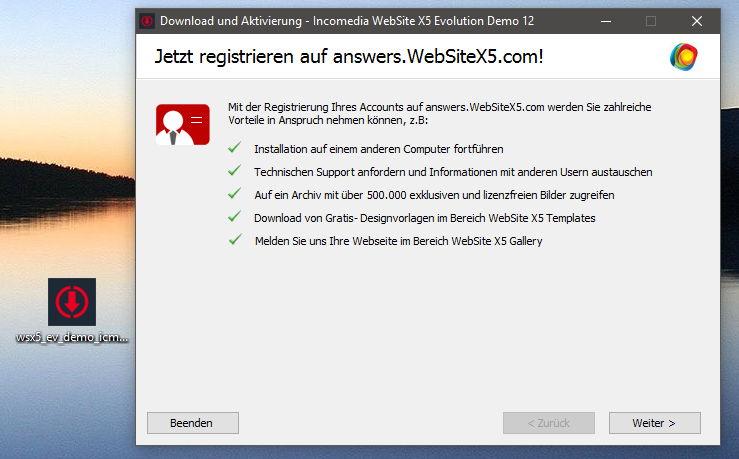Screen dimensions: 739x459
Task: Click the red installer icon in title bar
Action: pos(147,21)
